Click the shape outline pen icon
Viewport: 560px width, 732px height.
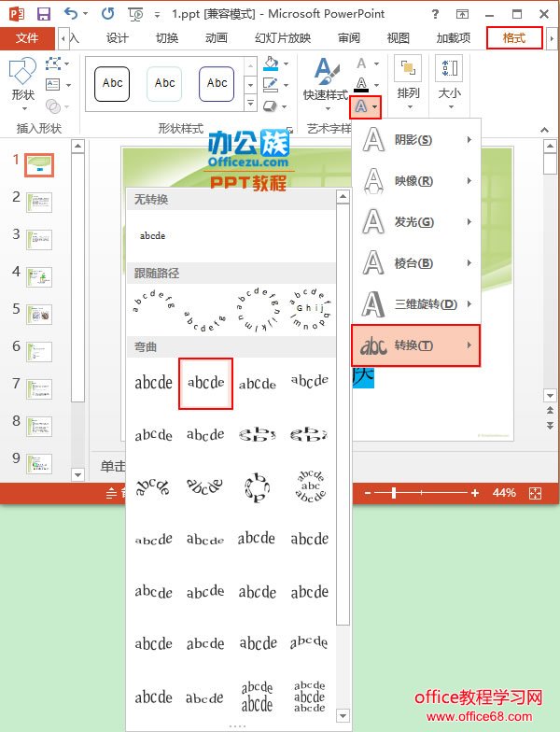[x=271, y=84]
